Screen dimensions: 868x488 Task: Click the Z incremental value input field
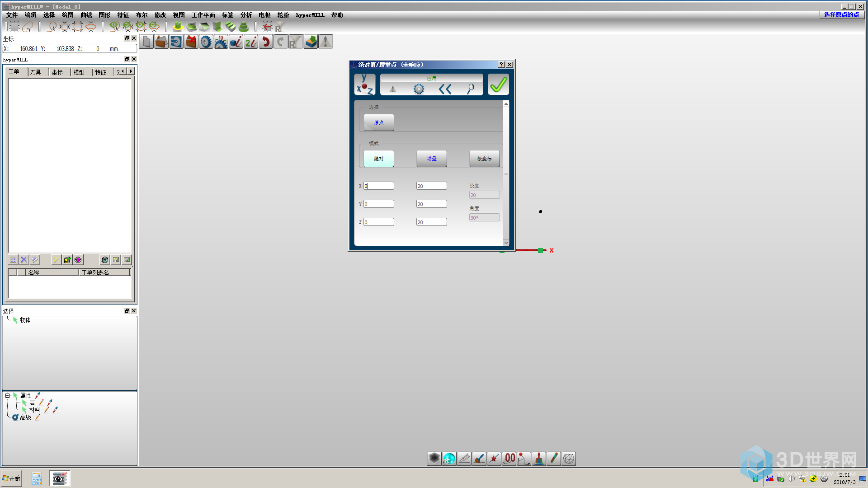tap(432, 222)
